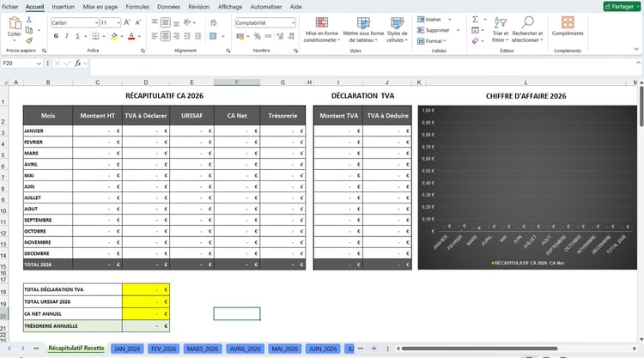644x358 pixels.
Task: Open the MARS_2026 sheet tab
Action: 203,349
